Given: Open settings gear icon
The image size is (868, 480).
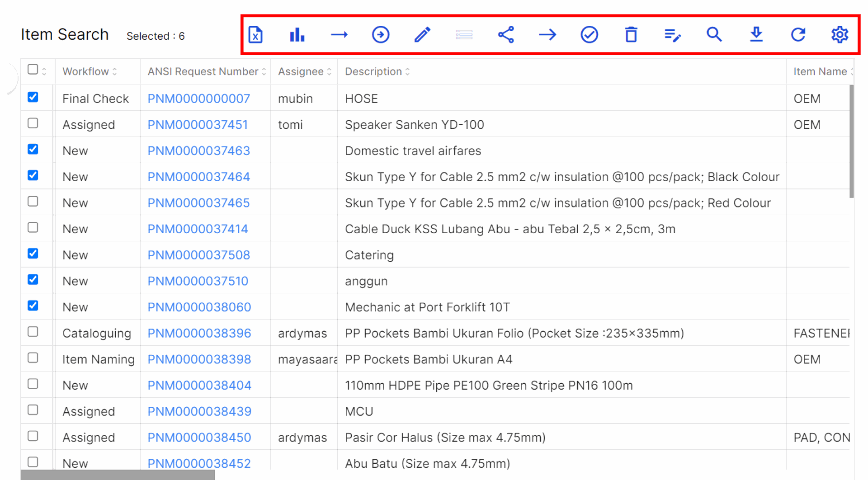Looking at the screenshot, I should point(840,35).
